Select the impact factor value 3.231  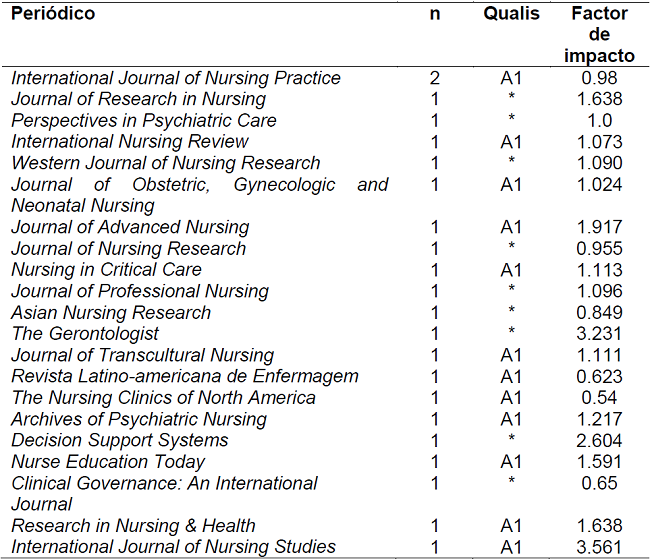click(x=599, y=334)
